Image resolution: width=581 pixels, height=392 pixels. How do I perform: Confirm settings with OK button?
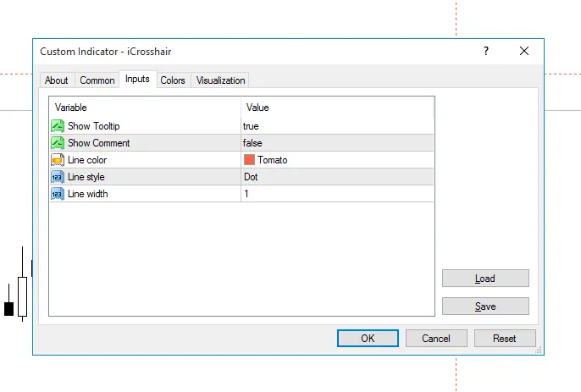coord(368,339)
